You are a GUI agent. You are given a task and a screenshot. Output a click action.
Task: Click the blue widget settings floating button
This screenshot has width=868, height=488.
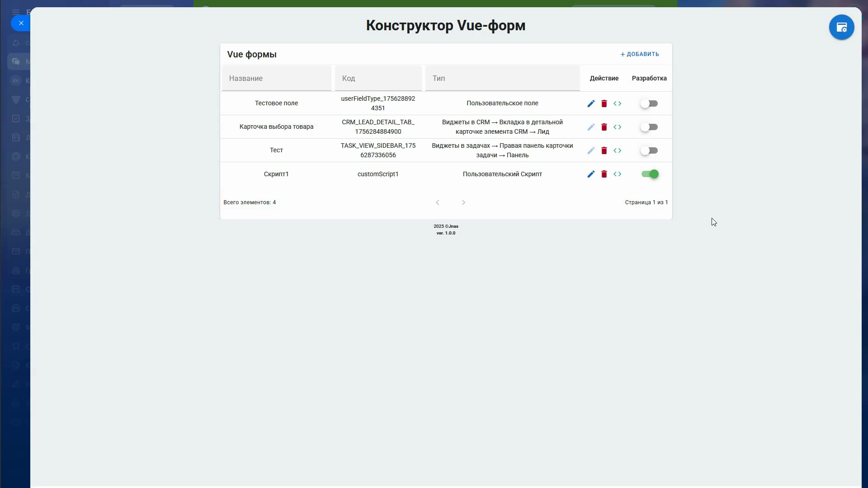pos(841,27)
